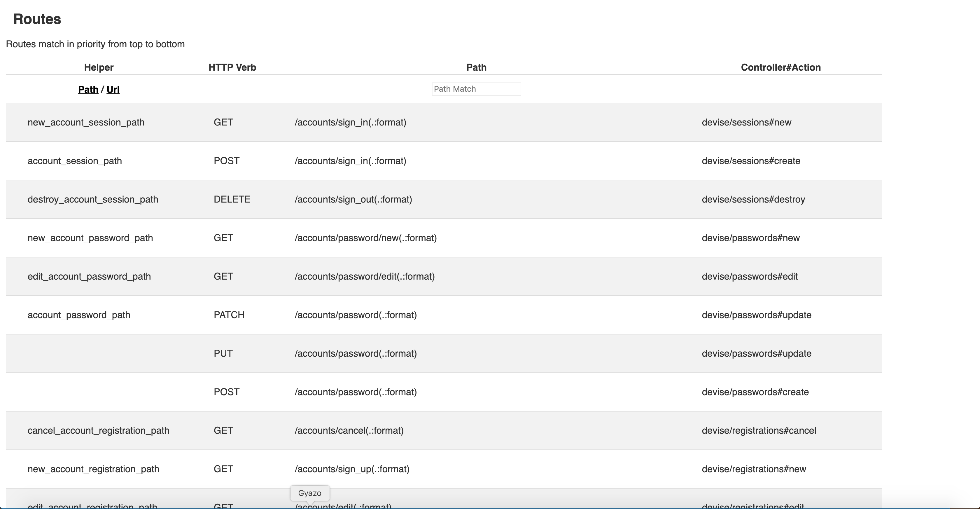Focus the Path Match search field
This screenshot has width=980, height=509.
[x=476, y=89]
